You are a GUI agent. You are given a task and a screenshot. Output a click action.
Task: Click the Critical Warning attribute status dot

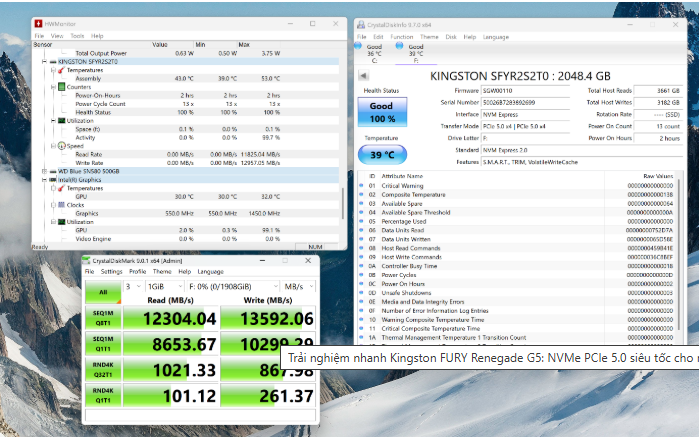[361, 186]
